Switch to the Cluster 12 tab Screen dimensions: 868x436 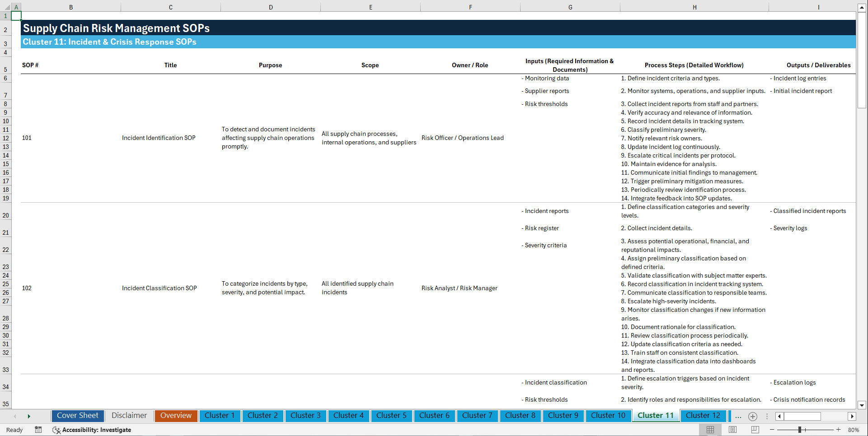pyautogui.click(x=703, y=415)
